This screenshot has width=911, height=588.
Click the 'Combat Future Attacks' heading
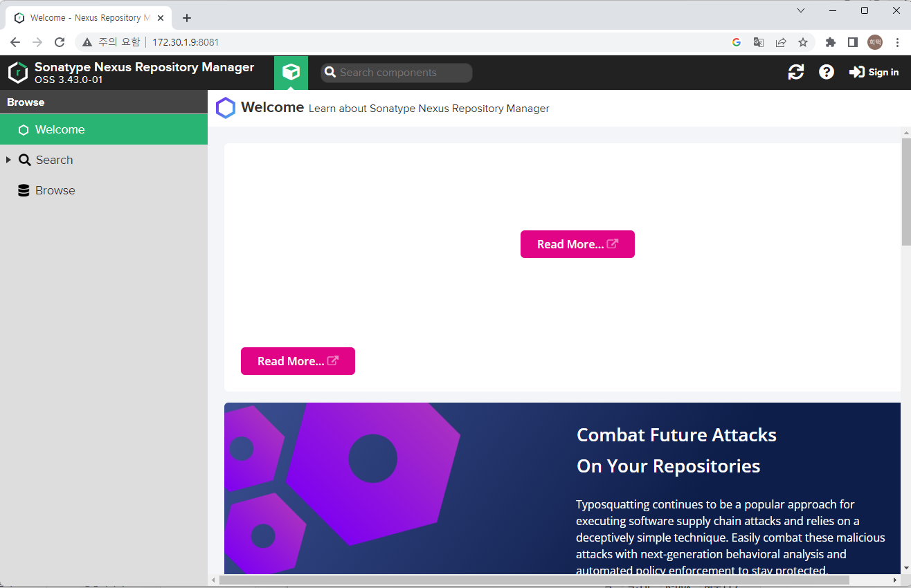click(676, 450)
